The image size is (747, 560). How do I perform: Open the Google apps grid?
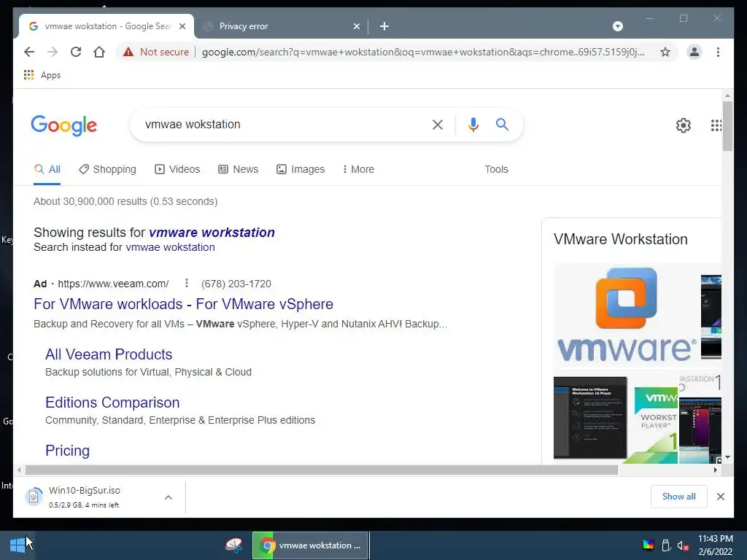[x=716, y=125]
